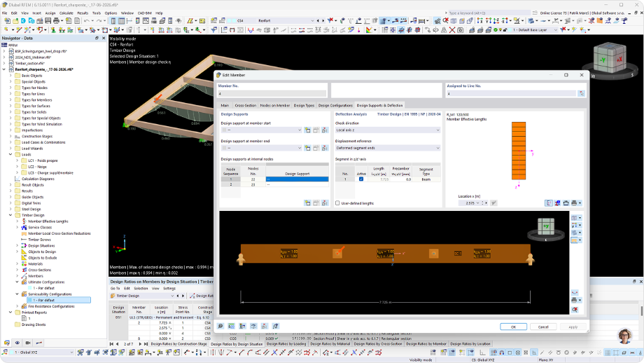This screenshot has height=363, width=644.
Task: Click the undo arrow in main toolbar
Action: [x=87, y=20]
